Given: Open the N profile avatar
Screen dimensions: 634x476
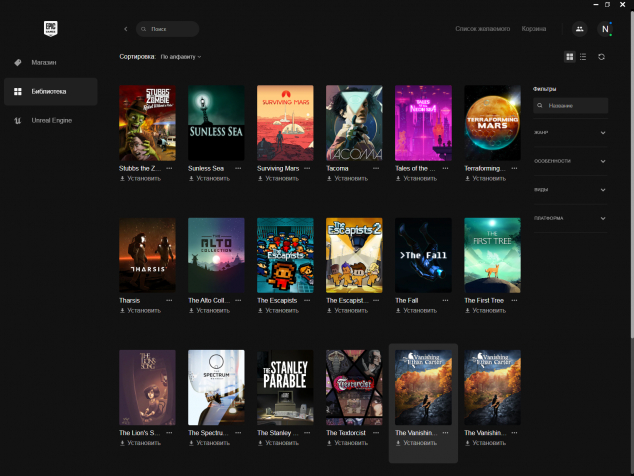Looking at the screenshot, I should click(605, 29).
